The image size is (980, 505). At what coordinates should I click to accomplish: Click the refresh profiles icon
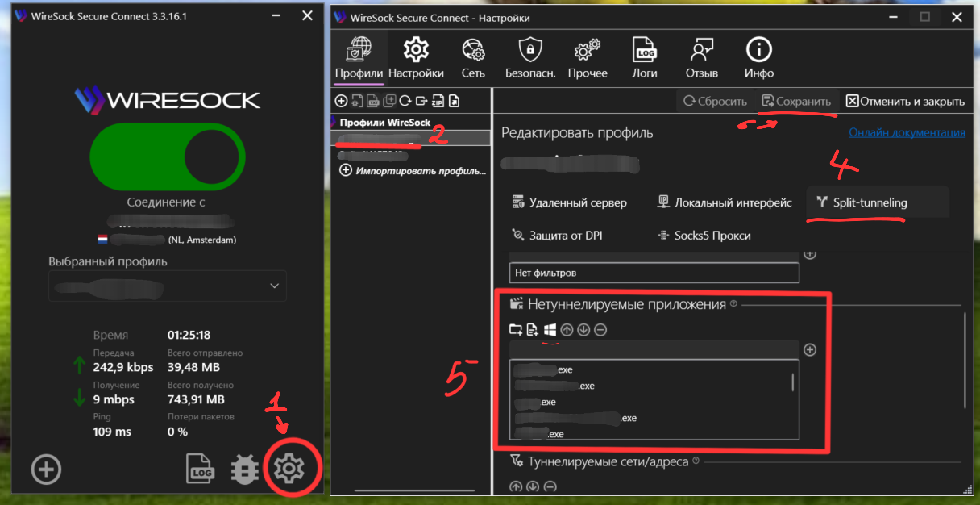pos(405,101)
